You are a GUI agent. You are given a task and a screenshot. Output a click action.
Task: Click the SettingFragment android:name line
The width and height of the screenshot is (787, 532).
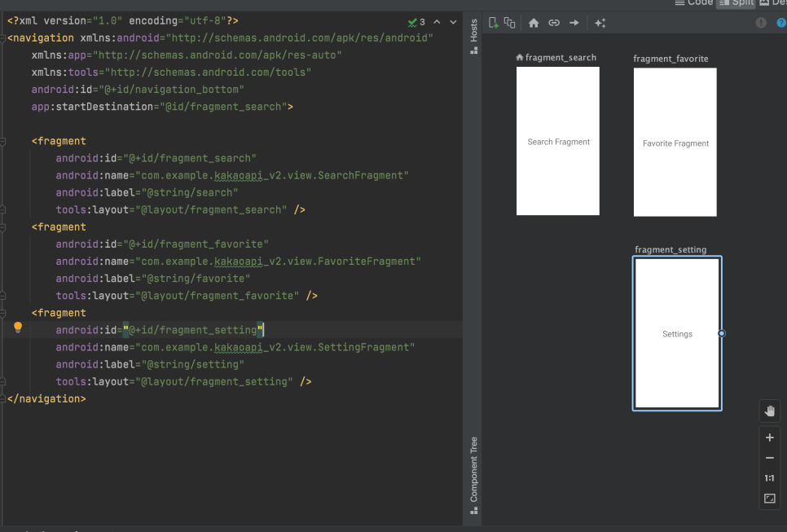[235, 347]
